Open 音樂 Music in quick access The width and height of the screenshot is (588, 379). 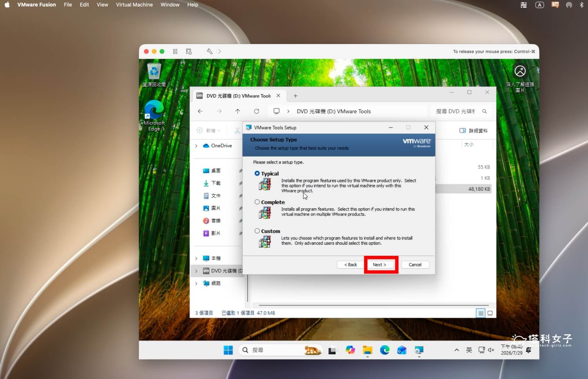click(x=212, y=221)
